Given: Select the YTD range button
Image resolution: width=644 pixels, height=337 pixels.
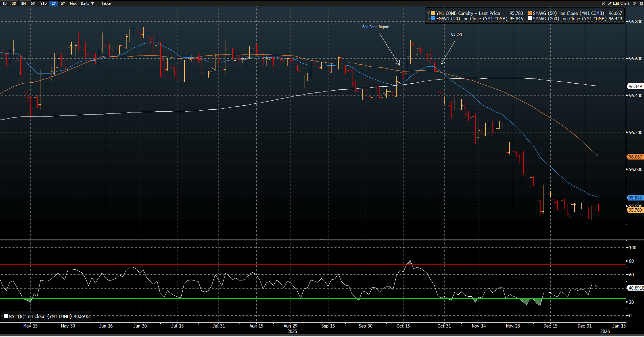Looking at the screenshot, I should click(43, 3).
